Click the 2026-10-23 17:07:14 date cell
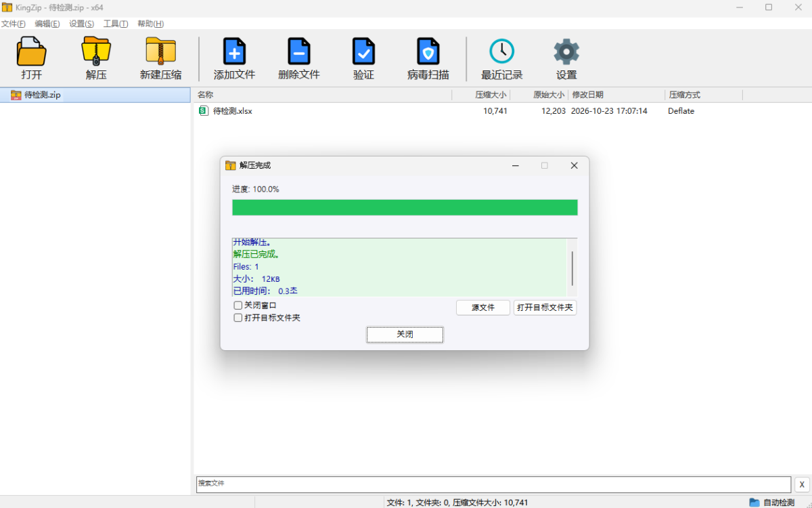 (x=609, y=111)
